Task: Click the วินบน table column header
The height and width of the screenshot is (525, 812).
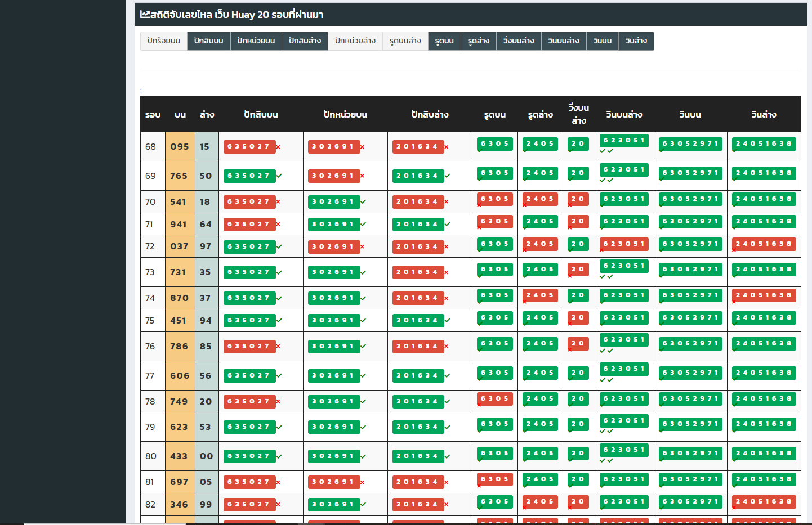Action: [690, 114]
